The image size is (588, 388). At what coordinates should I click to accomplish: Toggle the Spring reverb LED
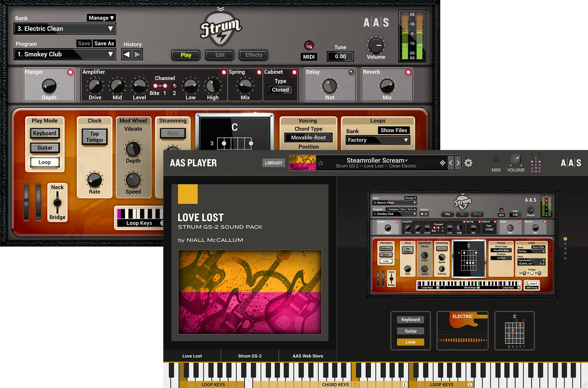(x=259, y=72)
